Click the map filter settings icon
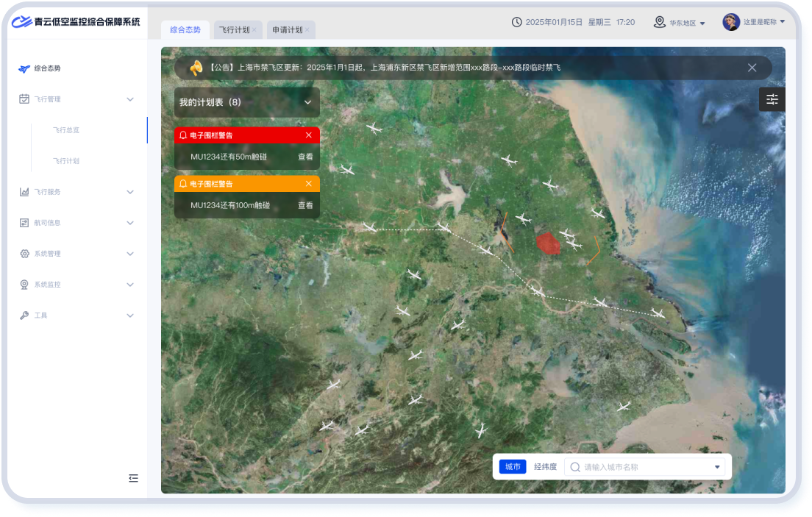Viewport: 812px width, 517px height. pyautogui.click(x=772, y=99)
